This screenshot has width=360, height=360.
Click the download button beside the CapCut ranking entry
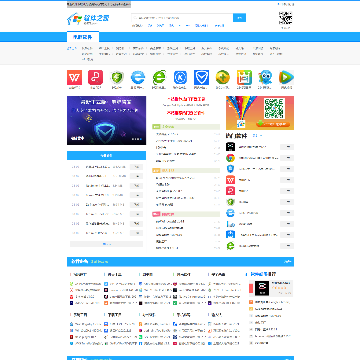point(287,147)
